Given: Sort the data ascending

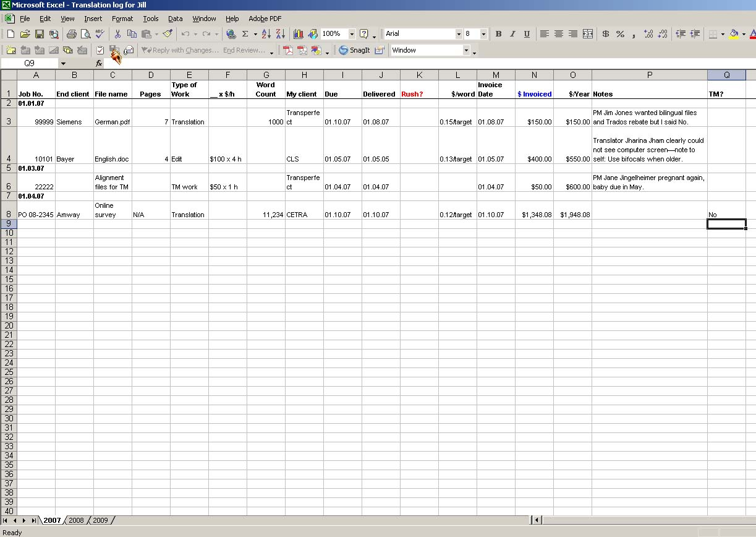Looking at the screenshot, I should click(x=267, y=34).
